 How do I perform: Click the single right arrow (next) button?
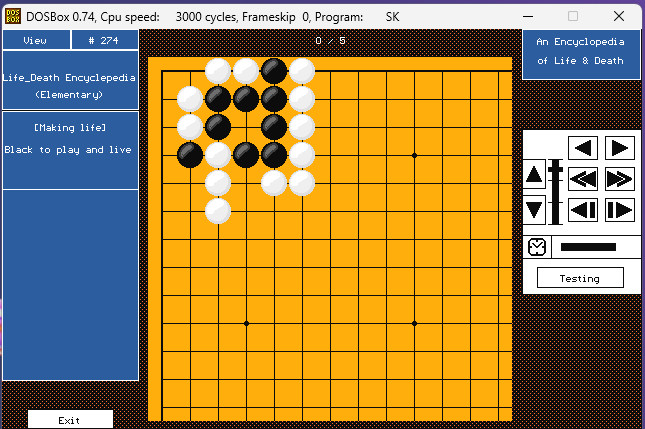(x=619, y=148)
